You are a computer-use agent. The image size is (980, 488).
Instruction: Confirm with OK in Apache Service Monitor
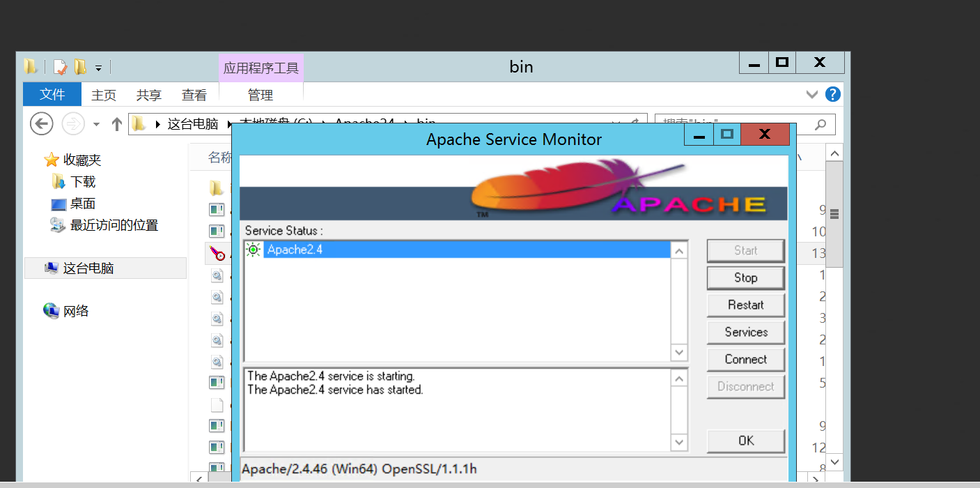coord(745,441)
